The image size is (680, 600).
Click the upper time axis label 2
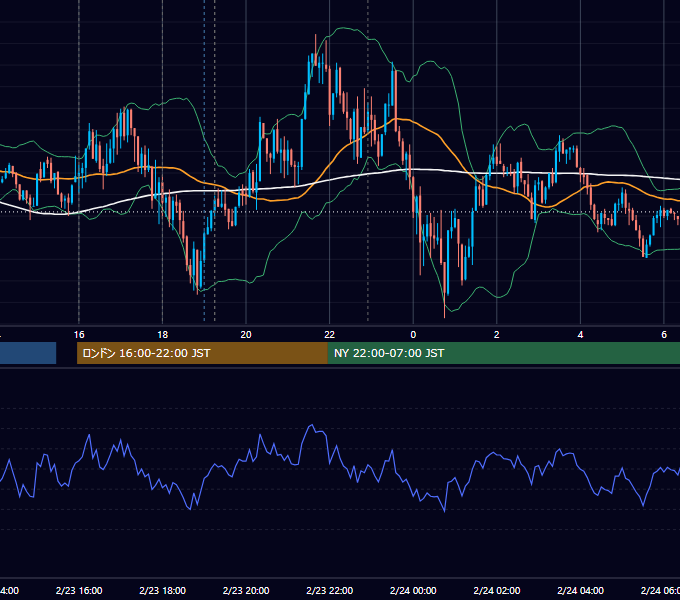click(x=497, y=335)
